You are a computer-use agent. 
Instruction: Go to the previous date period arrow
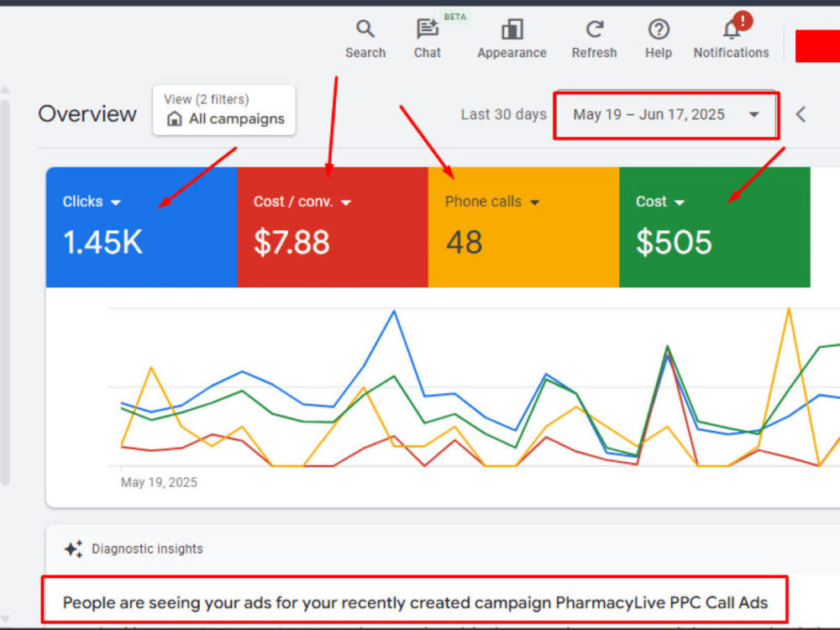pyautogui.click(x=801, y=114)
